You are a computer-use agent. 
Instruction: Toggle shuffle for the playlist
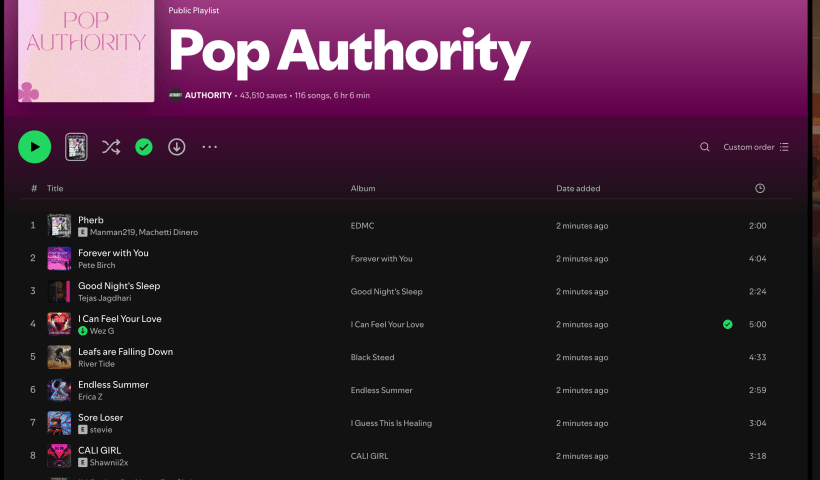pos(111,147)
